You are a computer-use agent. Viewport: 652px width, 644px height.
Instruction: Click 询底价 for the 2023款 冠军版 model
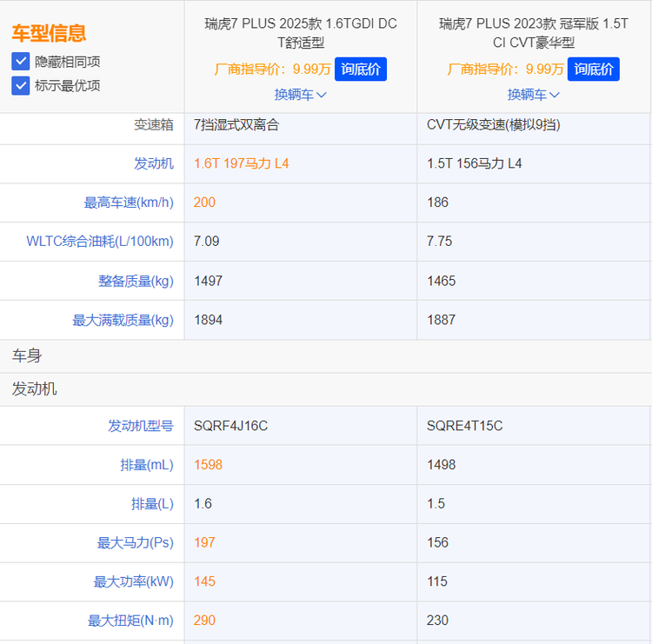click(594, 70)
